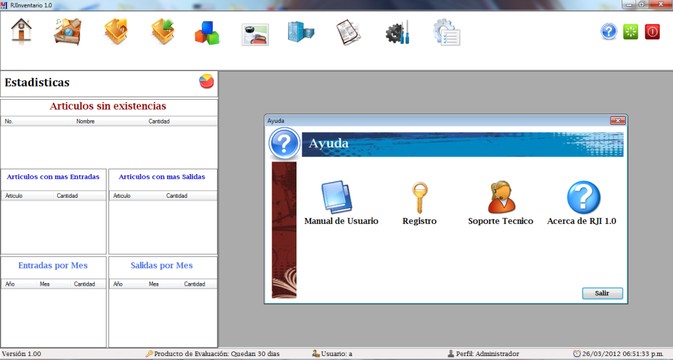
Task: Click the pie chart icon beside Estadisticas
Action: coord(206,81)
